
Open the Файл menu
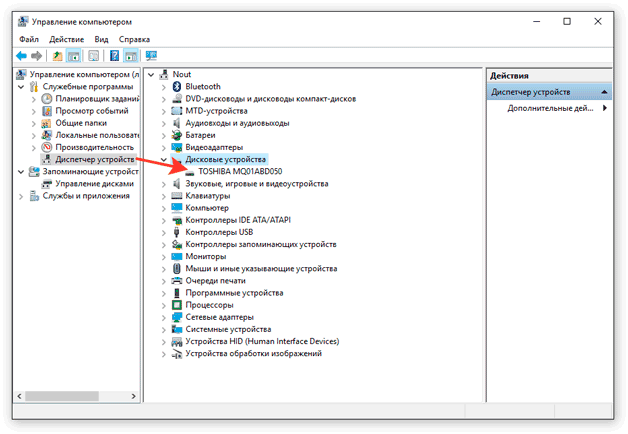[29, 39]
